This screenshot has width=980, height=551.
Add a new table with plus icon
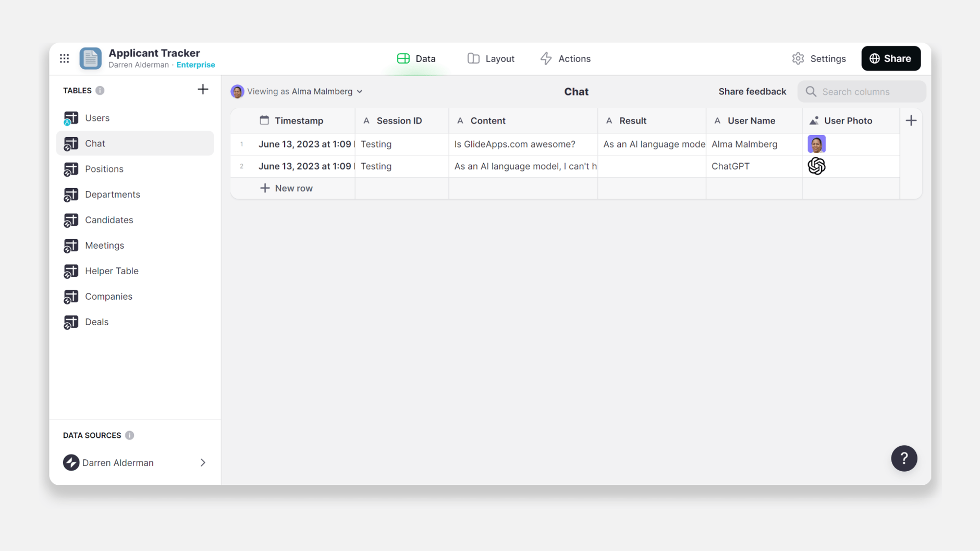pyautogui.click(x=202, y=89)
